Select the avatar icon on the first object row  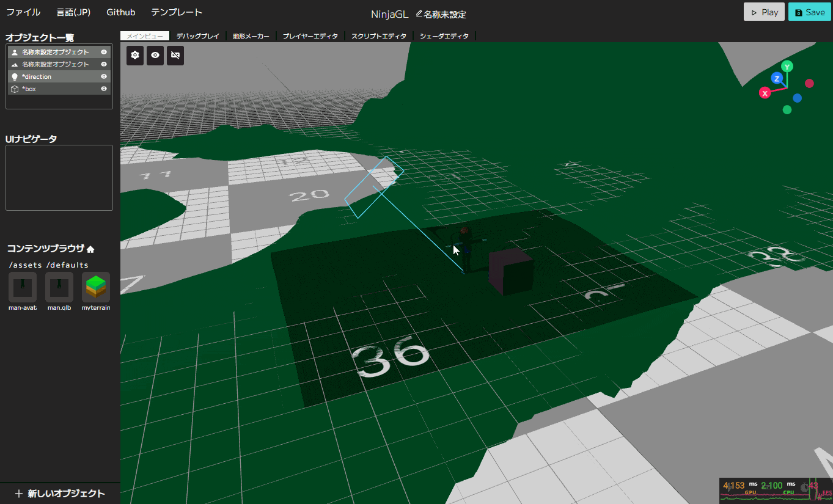pos(13,52)
